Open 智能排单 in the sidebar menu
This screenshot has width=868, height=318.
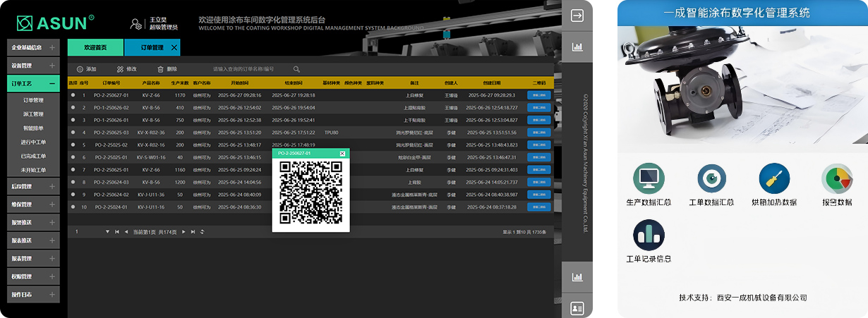(x=33, y=128)
